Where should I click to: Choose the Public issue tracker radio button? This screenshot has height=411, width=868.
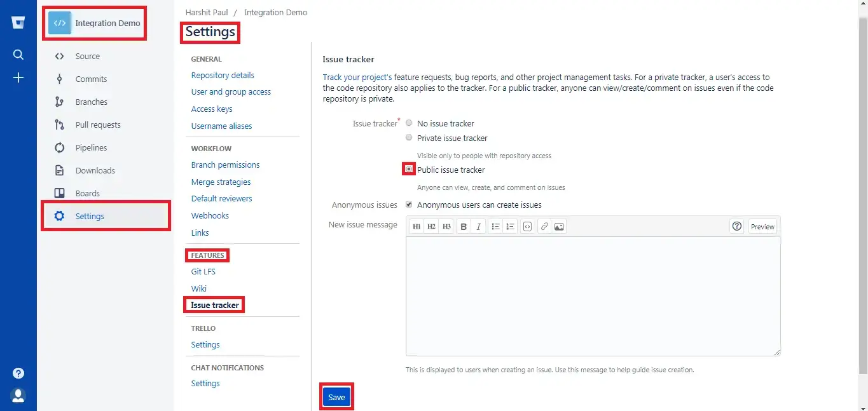409,169
